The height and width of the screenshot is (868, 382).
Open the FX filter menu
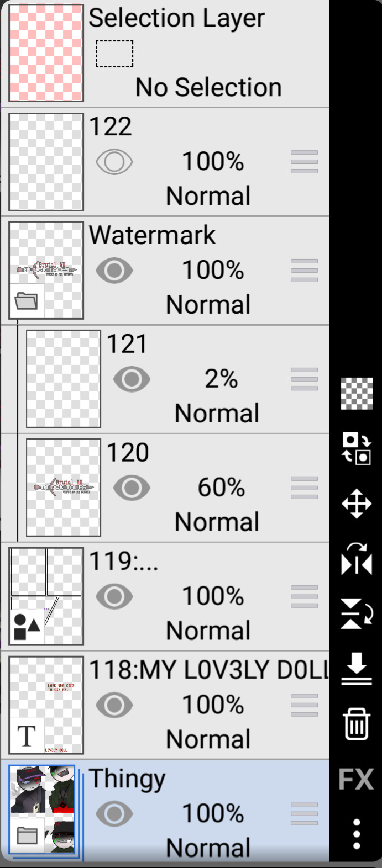coord(357,779)
